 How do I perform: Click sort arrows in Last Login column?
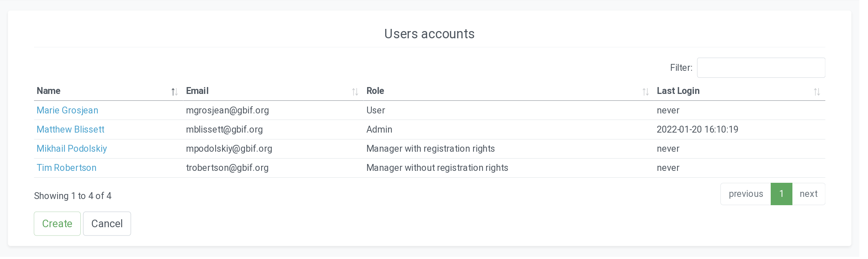point(817,92)
